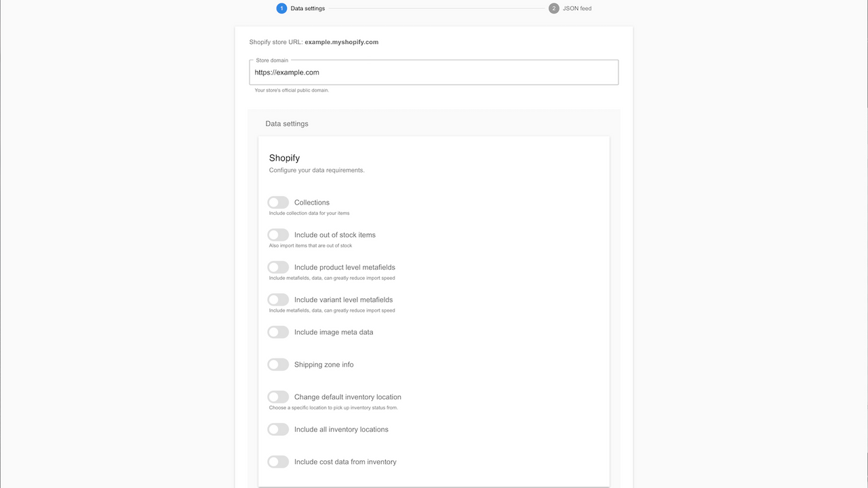Enable Include variant level metafields
The height and width of the screenshot is (488, 868).
tap(277, 300)
